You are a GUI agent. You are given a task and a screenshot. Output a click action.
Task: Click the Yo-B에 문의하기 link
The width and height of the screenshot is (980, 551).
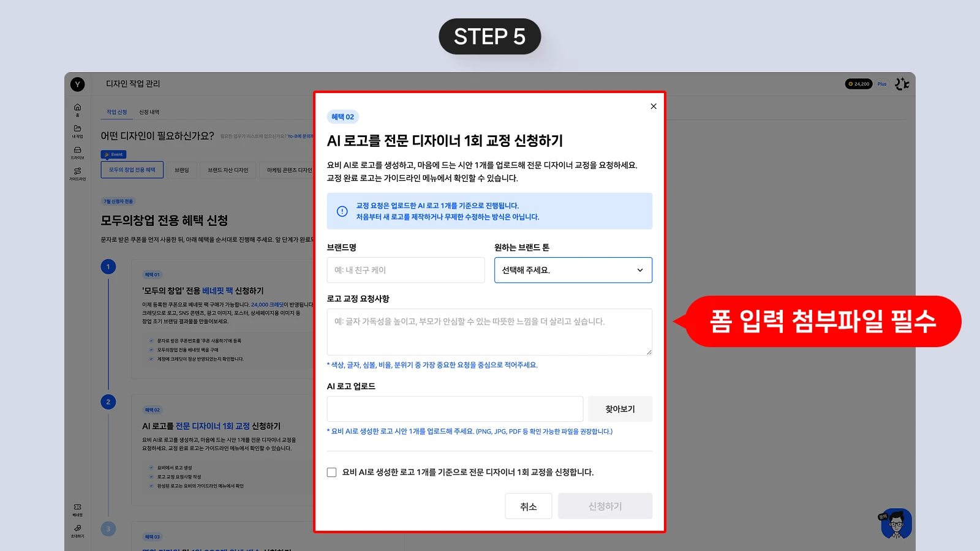[300, 136]
